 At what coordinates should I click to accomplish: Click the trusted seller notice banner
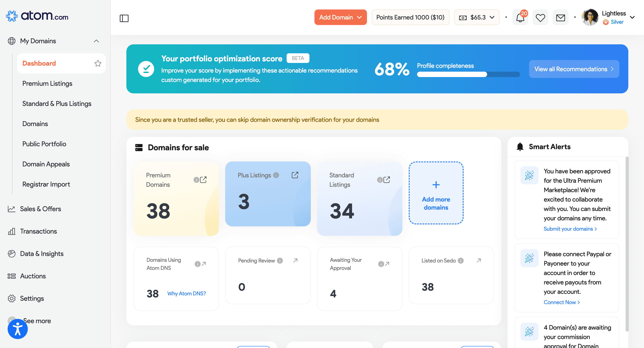coord(377,120)
